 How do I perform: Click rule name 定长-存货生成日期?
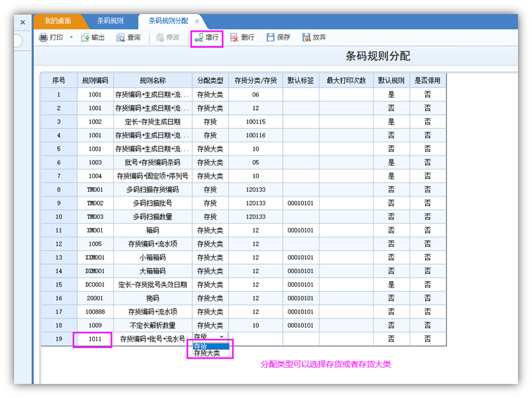(153, 122)
